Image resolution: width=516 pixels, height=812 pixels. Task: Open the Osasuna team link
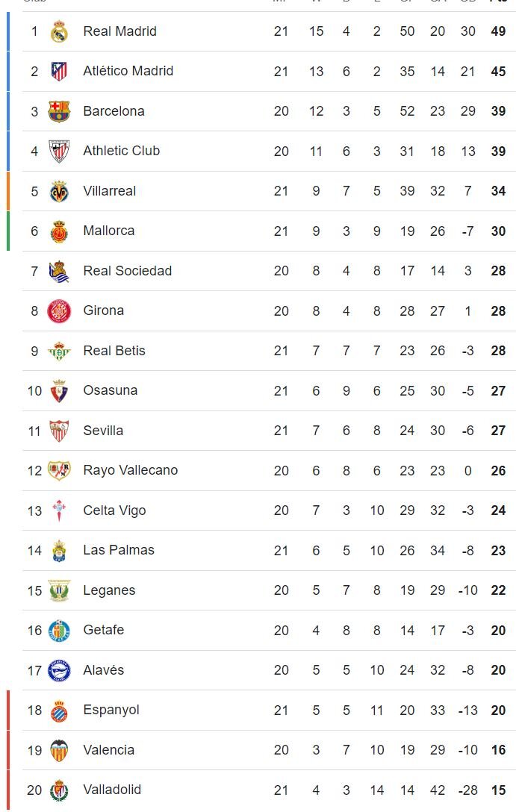click(x=111, y=390)
